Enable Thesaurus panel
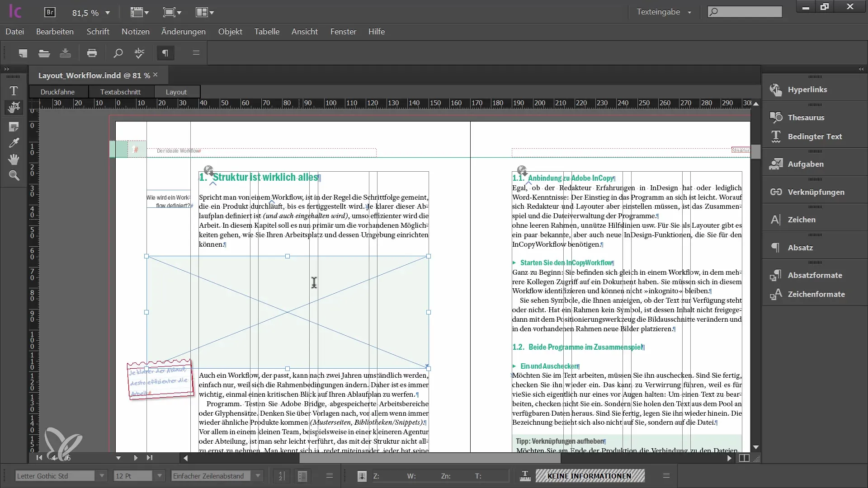Image resolution: width=868 pixels, height=488 pixels. coord(806,117)
